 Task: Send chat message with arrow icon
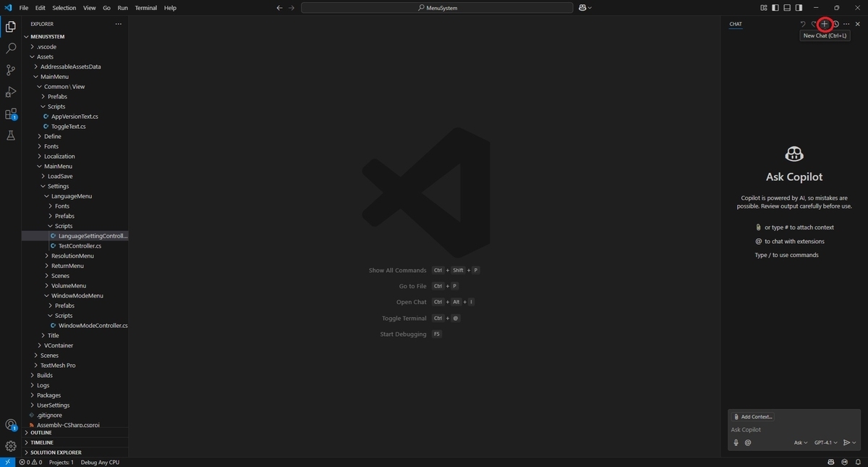(847, 442)
